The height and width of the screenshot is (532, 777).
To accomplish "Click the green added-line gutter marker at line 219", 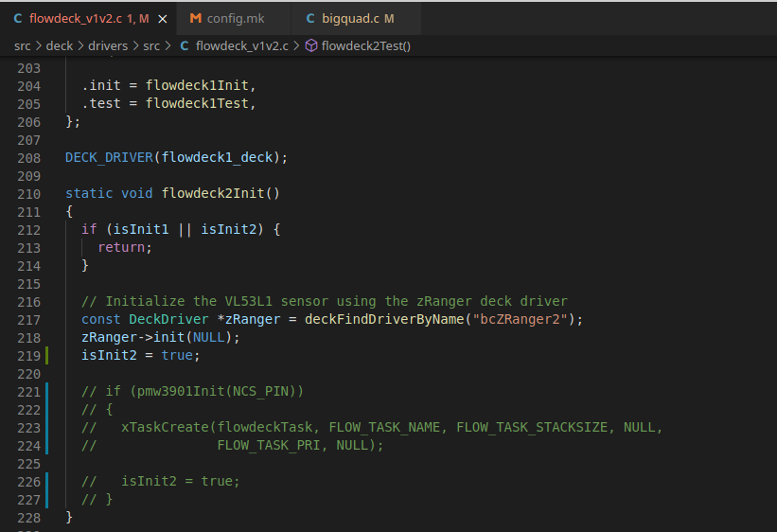I will (x=47, y=355).
